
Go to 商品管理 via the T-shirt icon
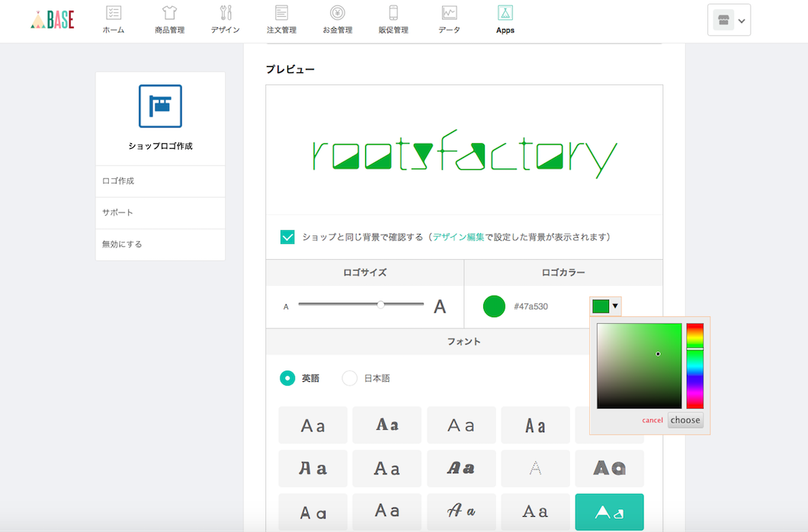tap(169, 13)
